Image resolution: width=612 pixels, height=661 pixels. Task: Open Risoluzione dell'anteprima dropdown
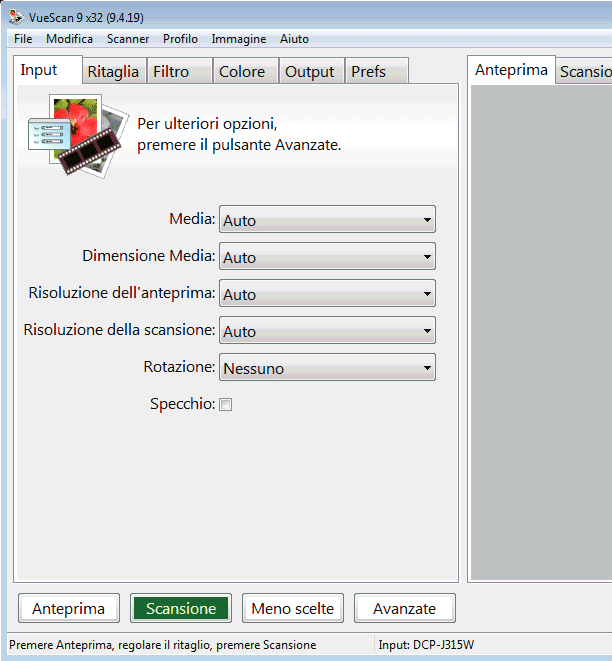pyautogui.click(x=327, y=294)
